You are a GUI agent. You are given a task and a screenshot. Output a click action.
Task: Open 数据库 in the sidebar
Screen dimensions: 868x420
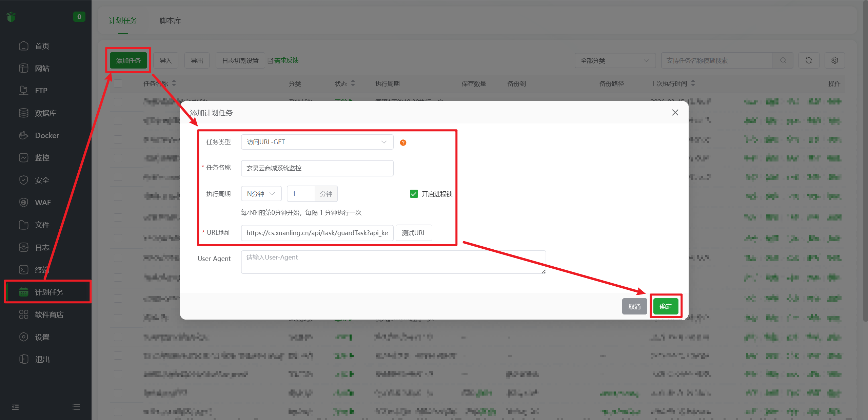45,113
